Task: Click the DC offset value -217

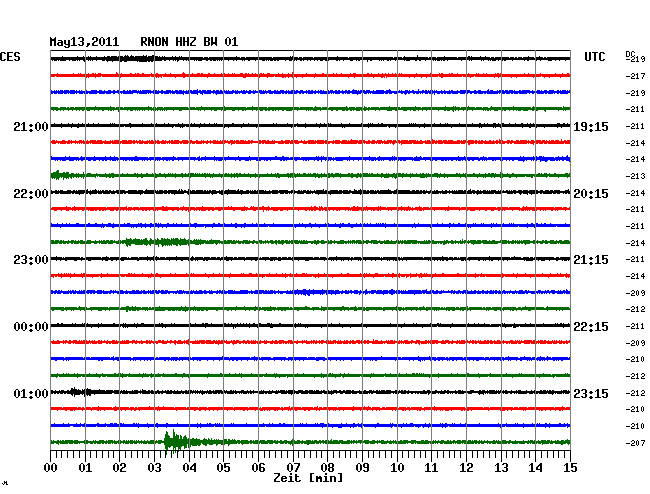Action: click(x=635, y=76)
